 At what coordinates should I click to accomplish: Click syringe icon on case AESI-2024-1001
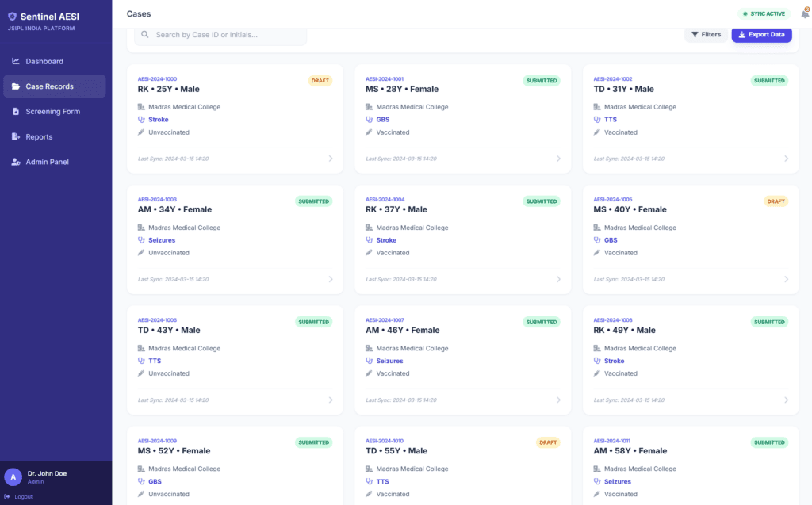[369, 132]
